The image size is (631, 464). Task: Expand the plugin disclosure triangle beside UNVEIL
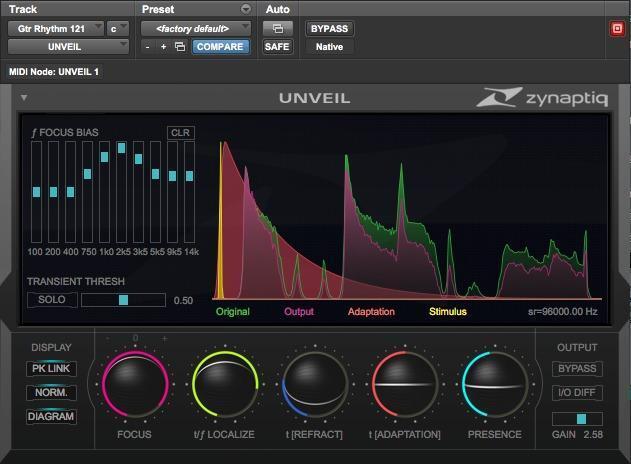click(24, 97)
